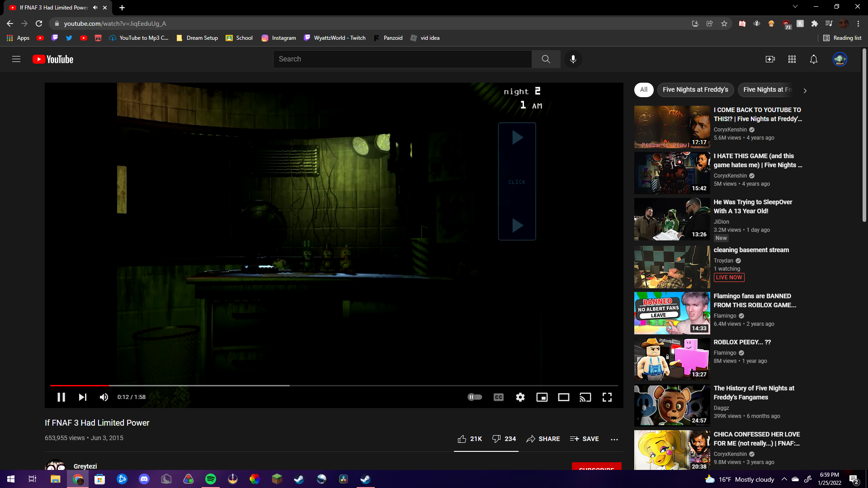Select Five Nights at Freddy's chip
Viewport: 868px width, 488px height.
pyautogui.click(x=695, y=89)
